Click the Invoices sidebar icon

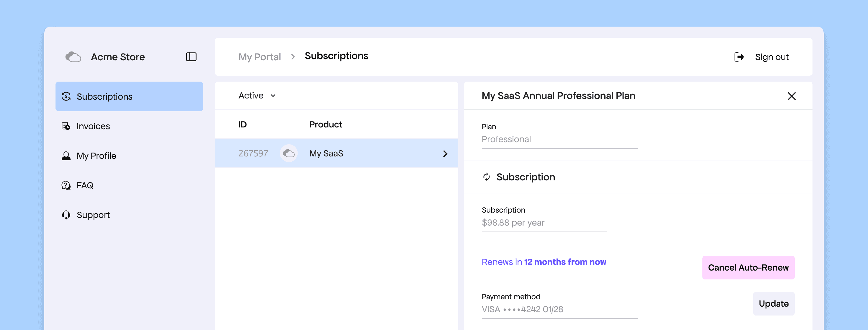(66, 126)
